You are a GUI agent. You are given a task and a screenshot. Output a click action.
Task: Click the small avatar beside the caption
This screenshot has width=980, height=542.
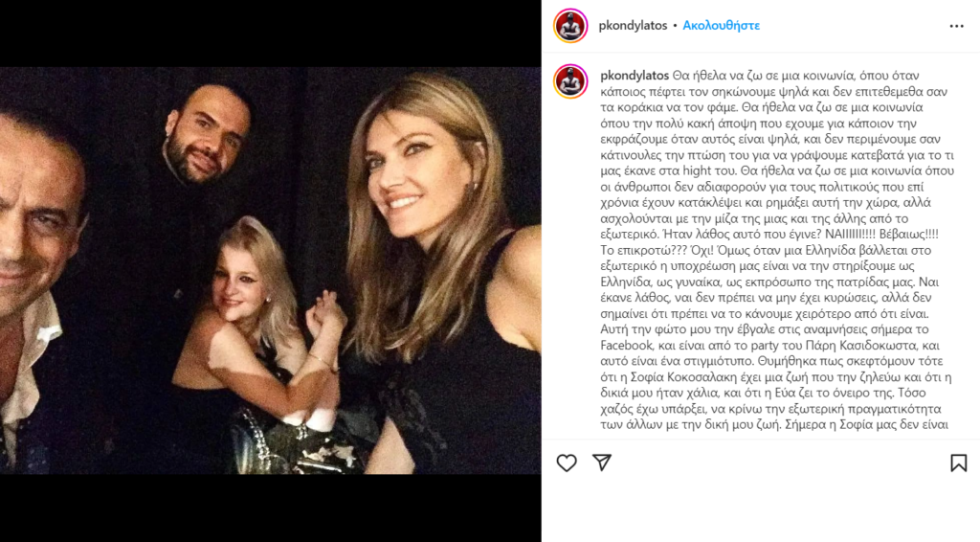click(x=570, y=81)
